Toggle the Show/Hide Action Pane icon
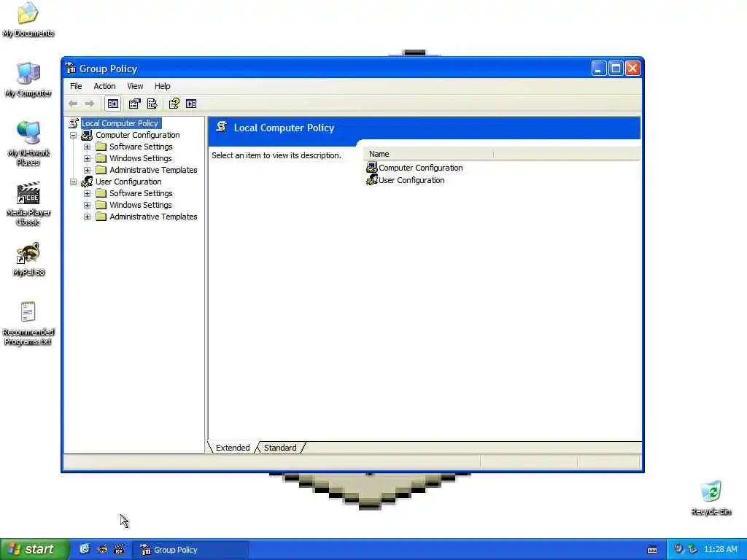This screenshot has height=560, width=747. click(x=191, y=104)
